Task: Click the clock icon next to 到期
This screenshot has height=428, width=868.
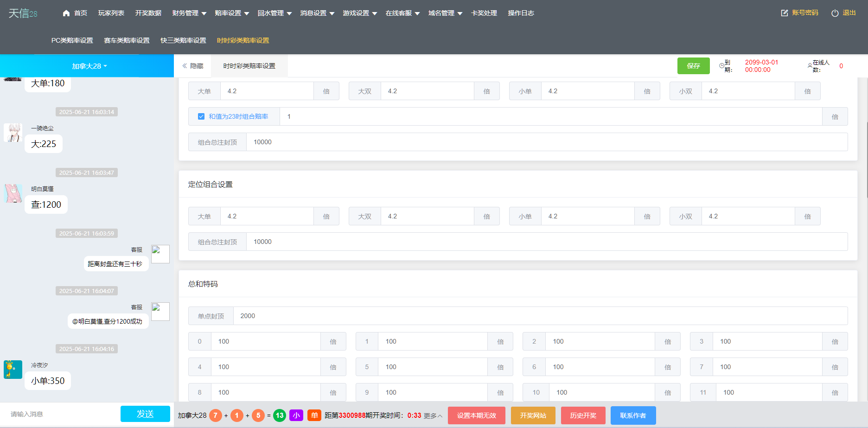Action: tap(721, 66)
